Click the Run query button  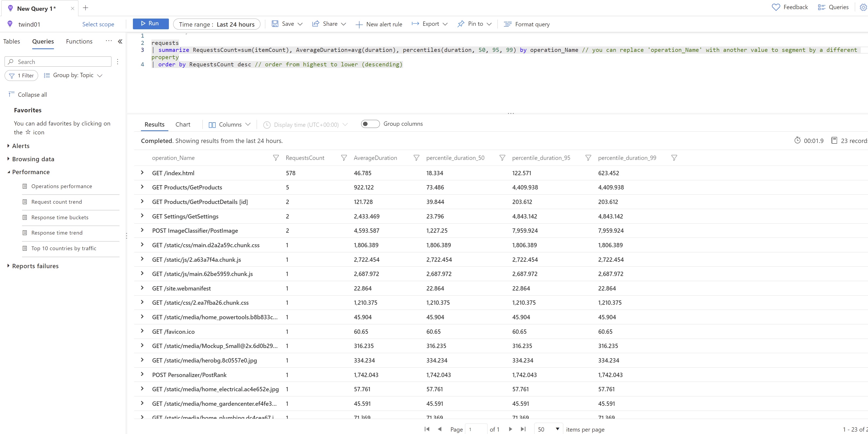point(150,24)
